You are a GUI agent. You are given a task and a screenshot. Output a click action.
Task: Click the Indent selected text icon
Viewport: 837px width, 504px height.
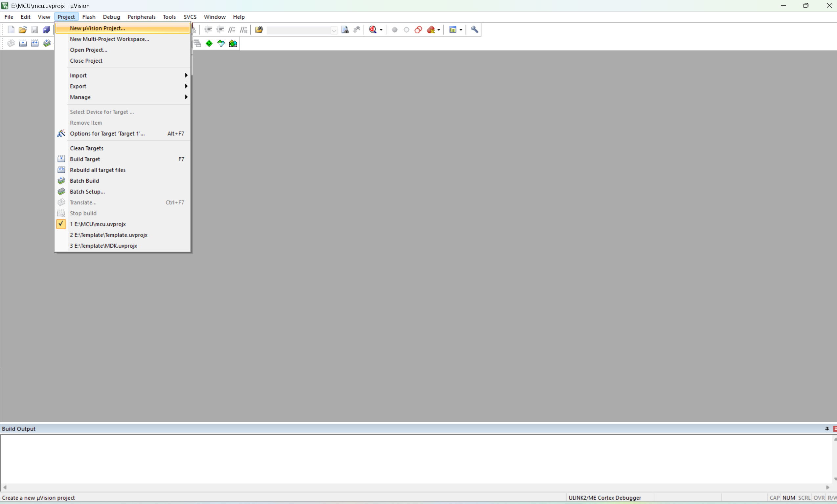tap(208, 30)
